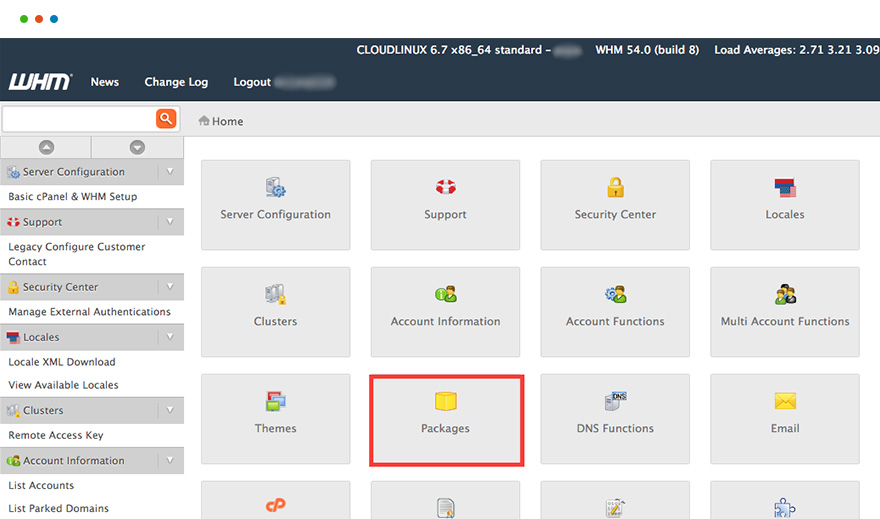Open Basic cPanel & WHM Setup link
880x519 pixels.
73,197
